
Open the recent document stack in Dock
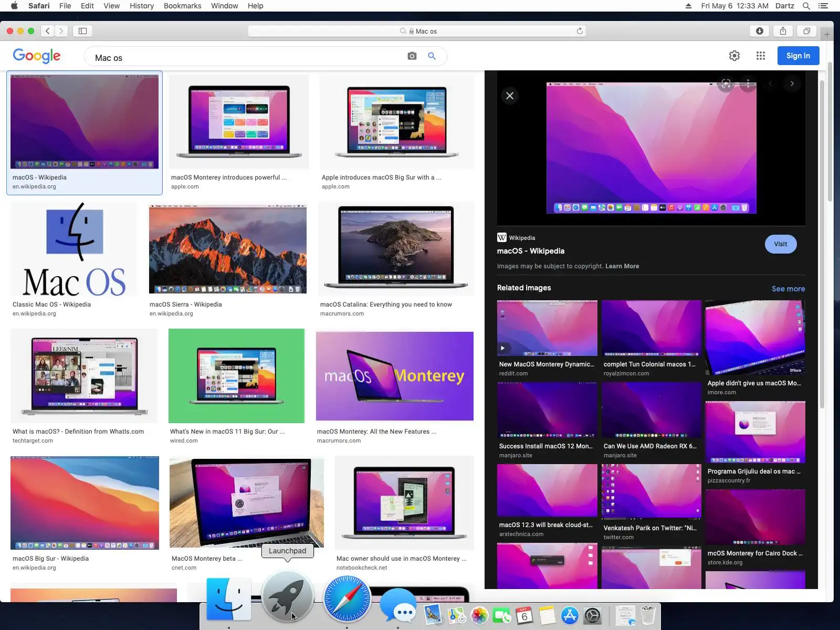[x=625, y=615]
